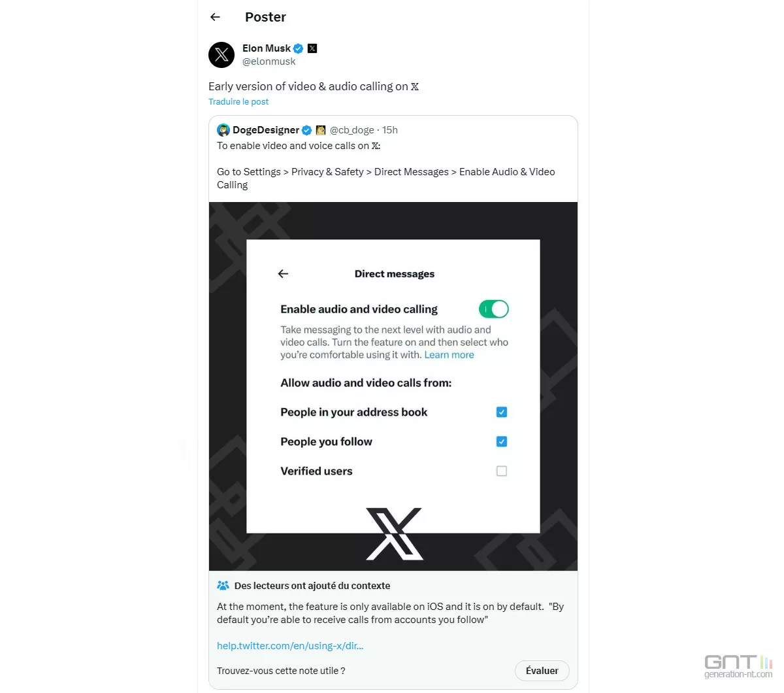Uncheck People in your address book

[x=502, y=412]
